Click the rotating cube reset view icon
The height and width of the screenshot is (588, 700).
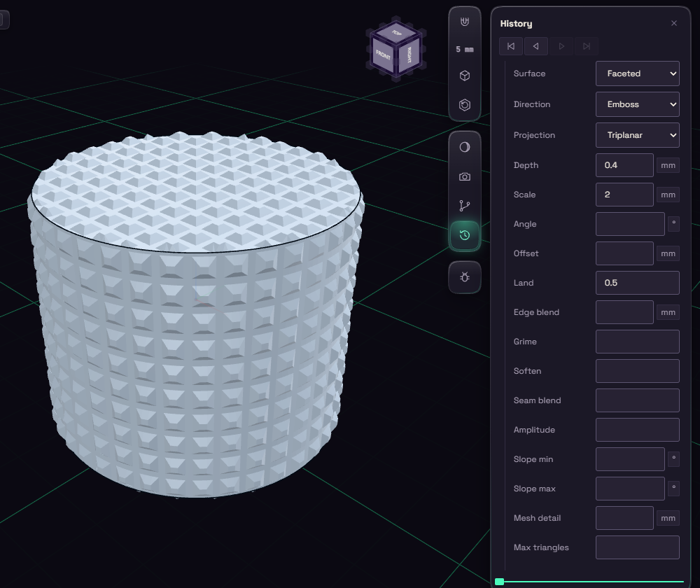[x=465, y=105]
